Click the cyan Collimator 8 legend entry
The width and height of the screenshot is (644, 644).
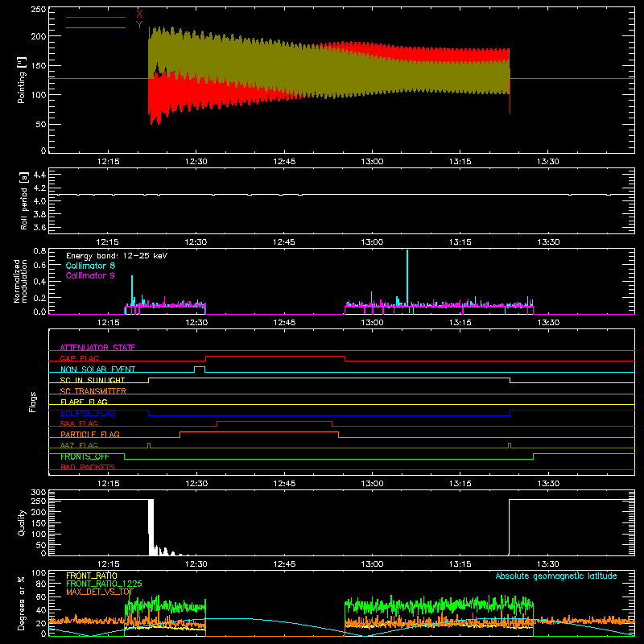coord(90,266)
